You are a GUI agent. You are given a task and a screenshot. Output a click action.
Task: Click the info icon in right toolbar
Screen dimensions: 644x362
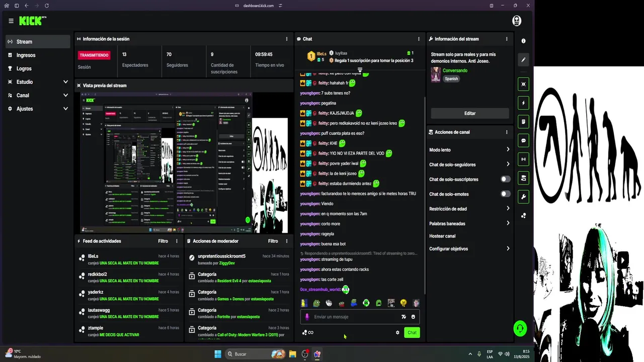524,41
